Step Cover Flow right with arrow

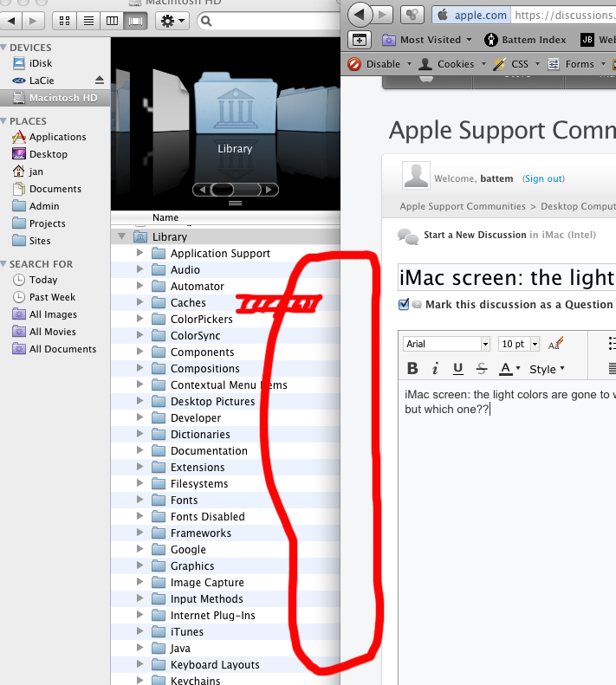point(269,190)
